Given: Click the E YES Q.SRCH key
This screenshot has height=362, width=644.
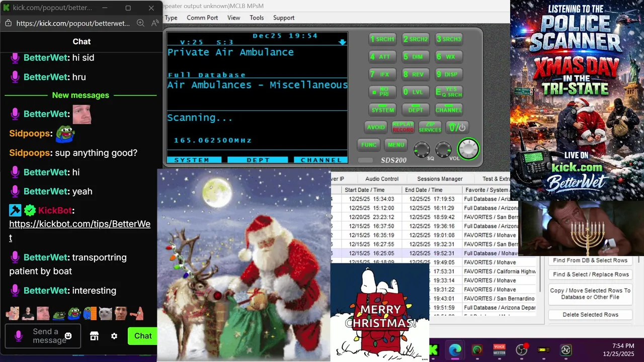Looking at the screenshot, I should [x=449, y=92].
